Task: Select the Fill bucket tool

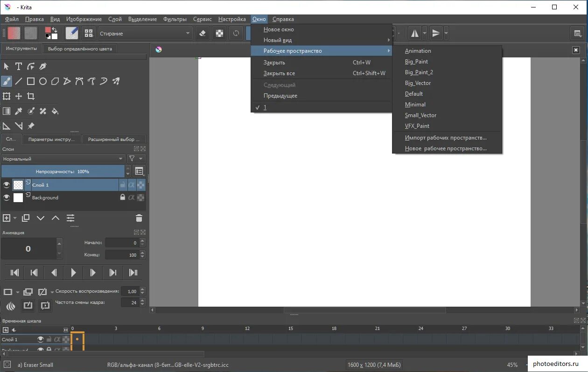Action: tap(55, 111)
